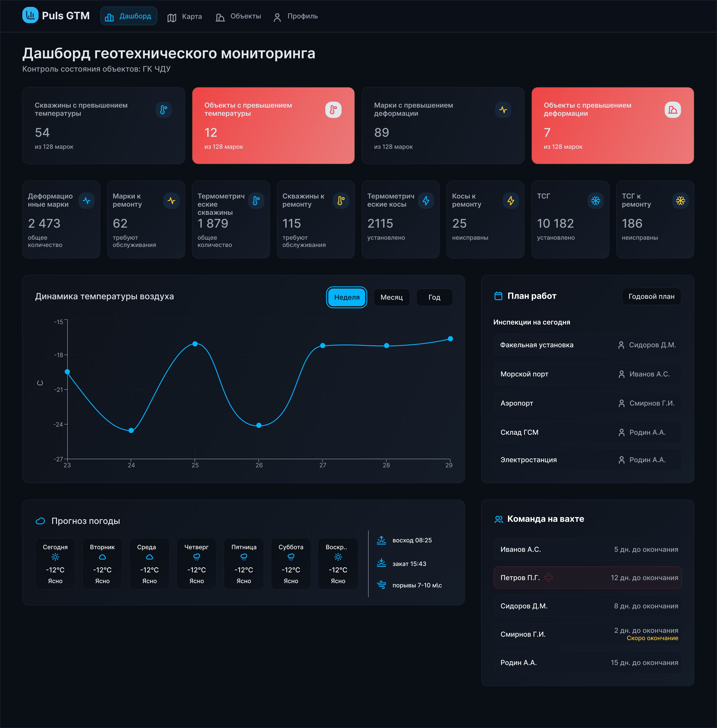Select the Четверг weather forecast card
This screenshot has width=717, height=728.
tap(196, 563)
